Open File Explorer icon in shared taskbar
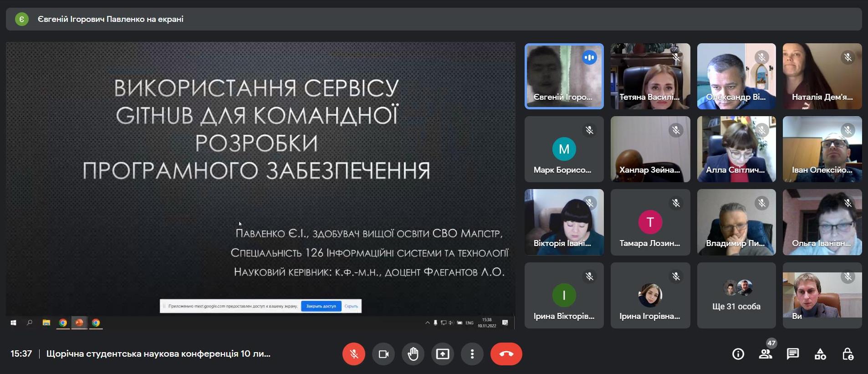The image size is (868, 374). click(x=46, y=323)
